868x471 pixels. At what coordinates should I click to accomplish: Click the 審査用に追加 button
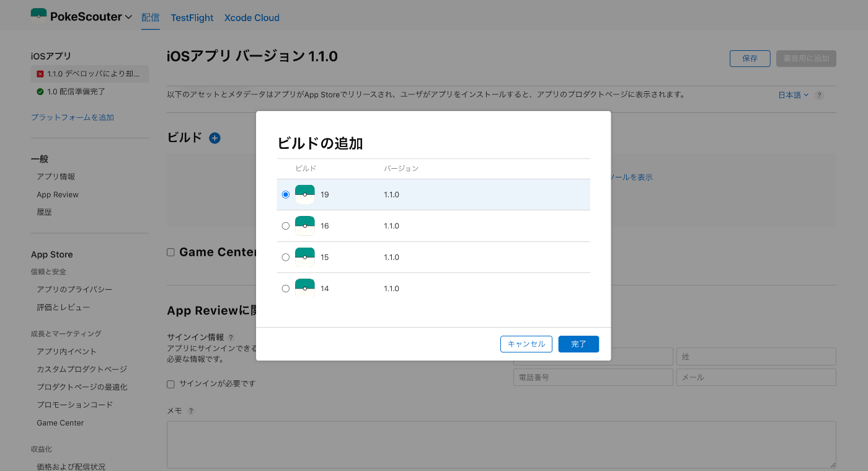point(806,58)
